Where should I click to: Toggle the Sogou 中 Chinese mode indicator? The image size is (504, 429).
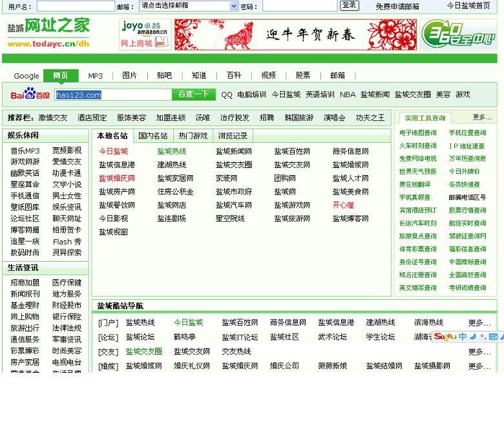(x=463, y=337)
